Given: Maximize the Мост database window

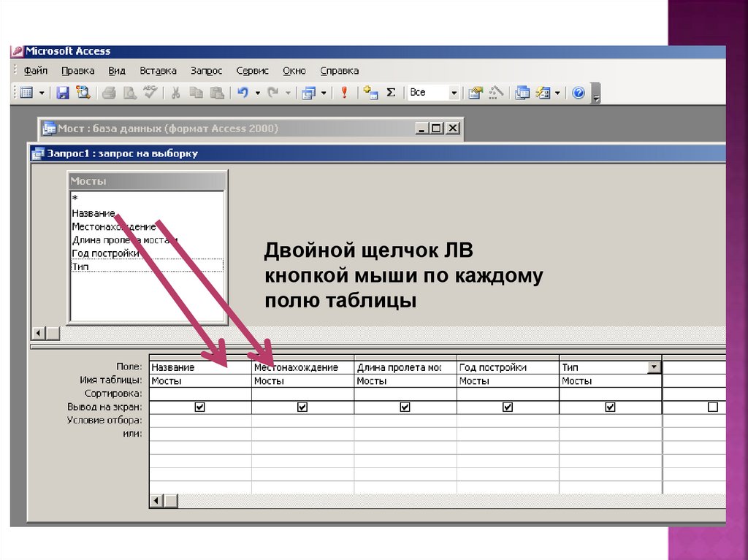Looking at the screenshot, I should coord(436,128).
